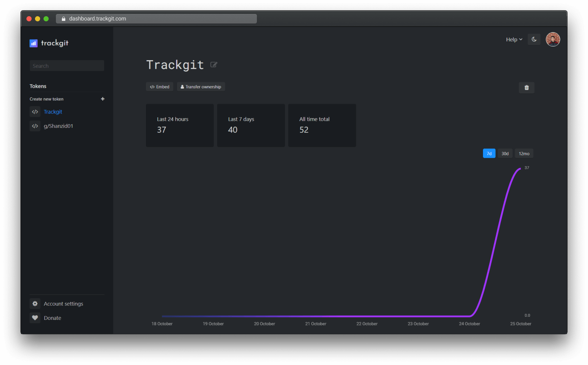Click the 24 October axis label
588x365 pixels.
(469, 324)
